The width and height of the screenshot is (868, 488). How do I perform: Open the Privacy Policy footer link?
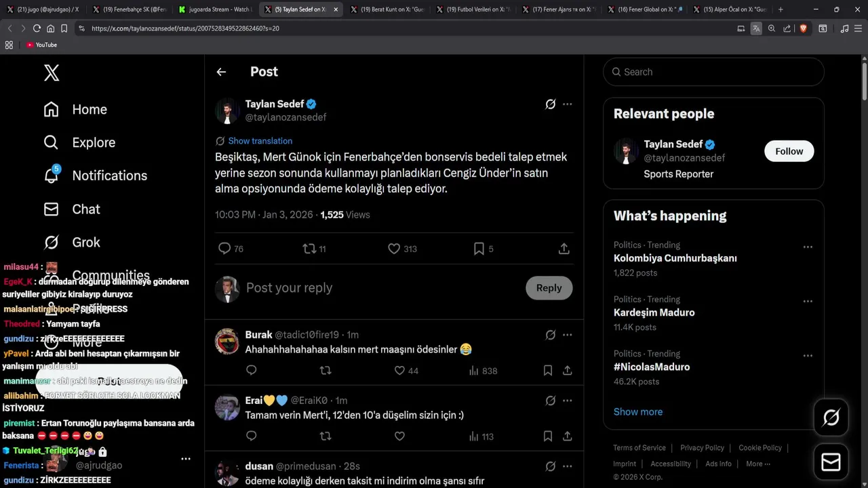coord(702,447)
